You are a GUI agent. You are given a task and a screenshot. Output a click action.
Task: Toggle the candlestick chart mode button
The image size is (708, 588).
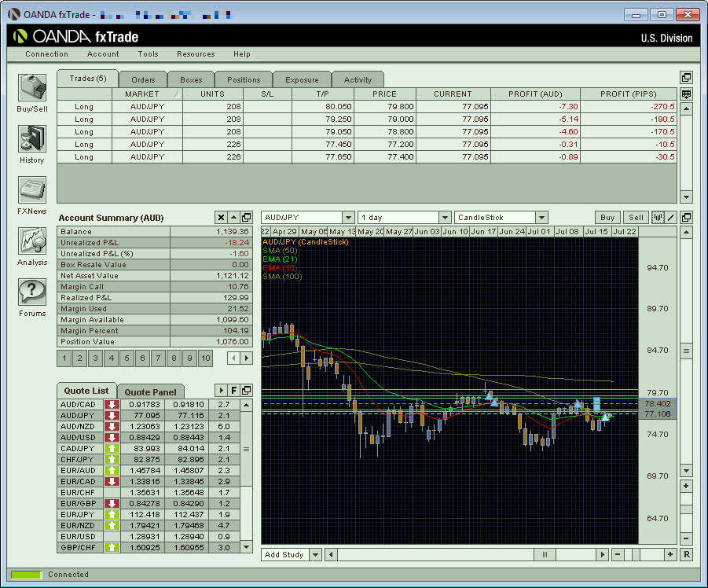pyautogui.click(x=658, y=218)
